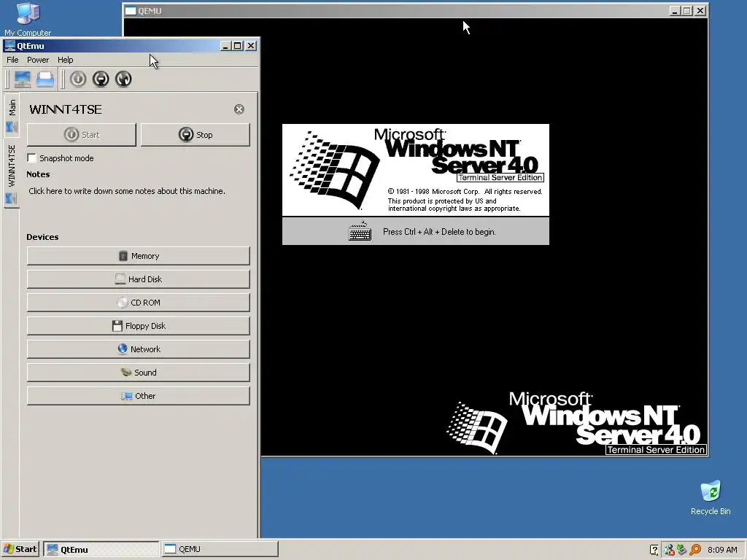Expand the Floppy Disk device settings

tap(138, 326)
